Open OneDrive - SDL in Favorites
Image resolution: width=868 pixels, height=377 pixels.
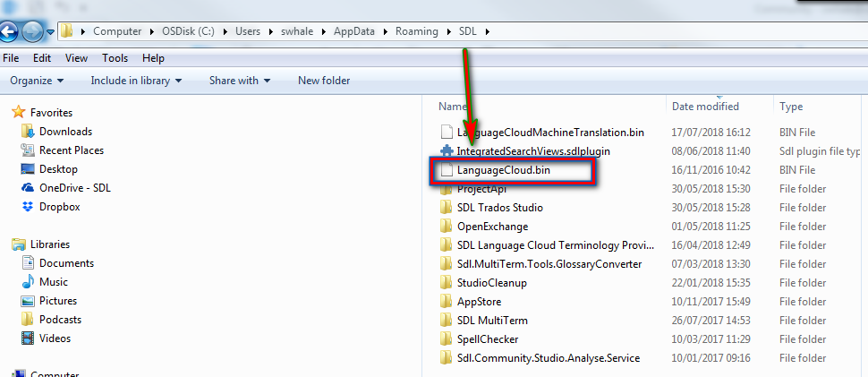tap(75, 188)
